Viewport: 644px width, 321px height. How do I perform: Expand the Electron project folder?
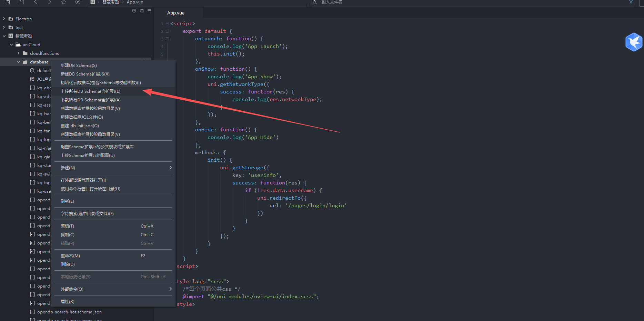[4, 19]
